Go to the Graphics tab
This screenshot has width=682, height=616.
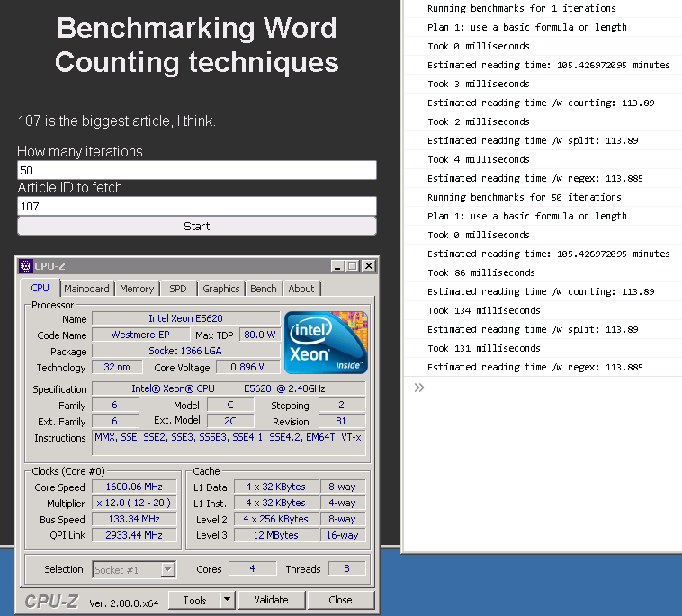click(x=220, y=289)
